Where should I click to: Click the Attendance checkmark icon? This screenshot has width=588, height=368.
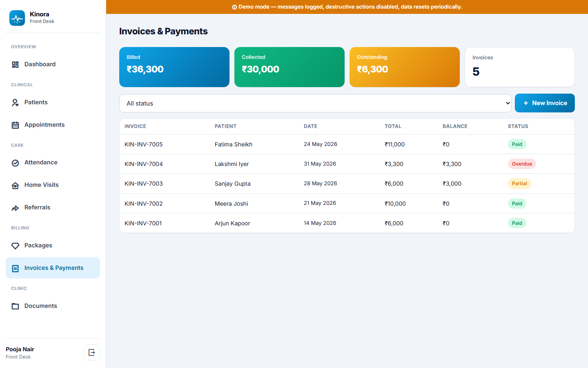(x=16, y=163)
